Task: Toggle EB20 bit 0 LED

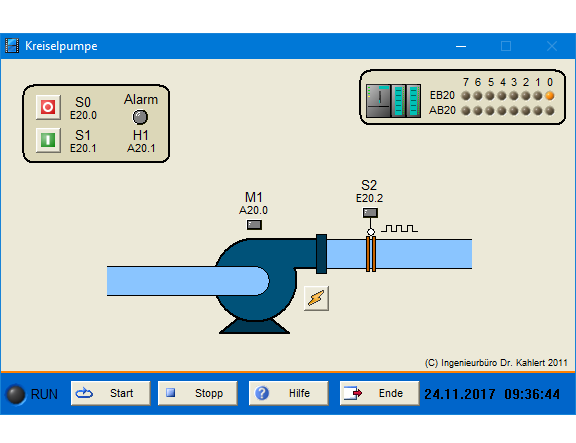Action: [550, 96]
